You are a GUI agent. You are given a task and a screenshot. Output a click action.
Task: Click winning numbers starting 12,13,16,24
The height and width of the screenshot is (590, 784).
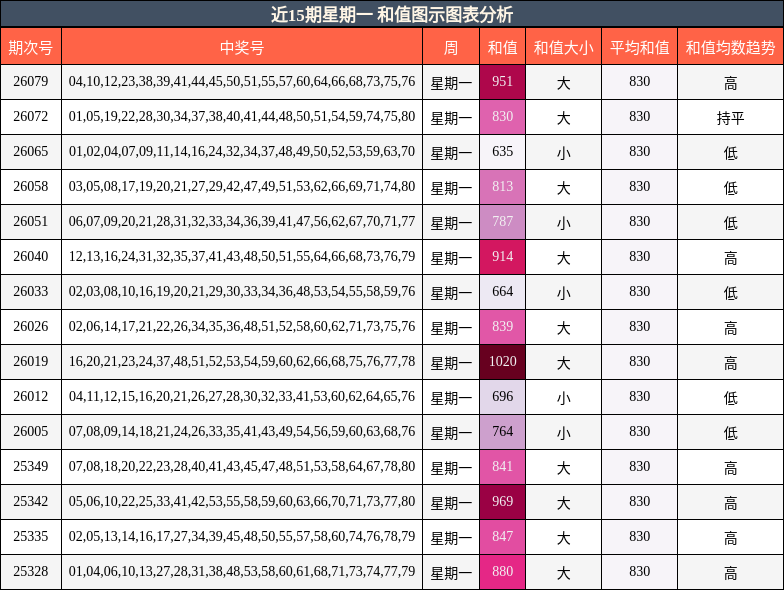point(242,256)
